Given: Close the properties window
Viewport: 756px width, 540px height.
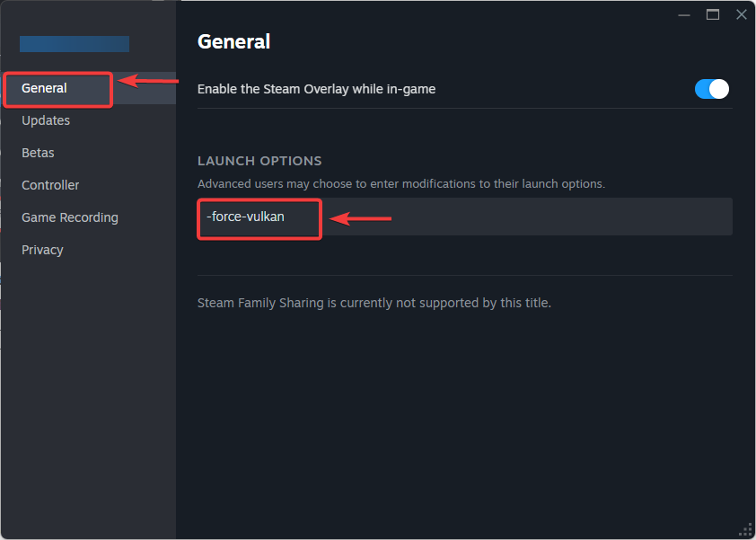Looking at the screenshot, I should [x=741, y=14].
